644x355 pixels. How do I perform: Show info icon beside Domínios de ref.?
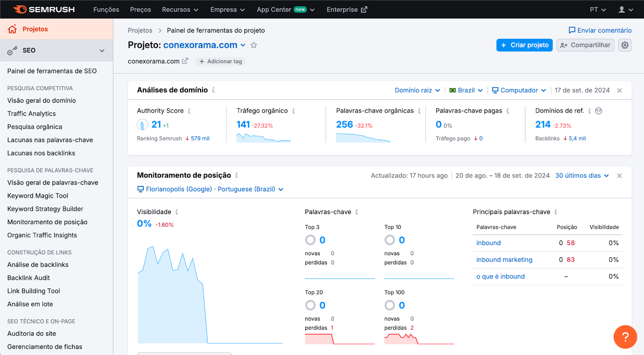[590, 111]
